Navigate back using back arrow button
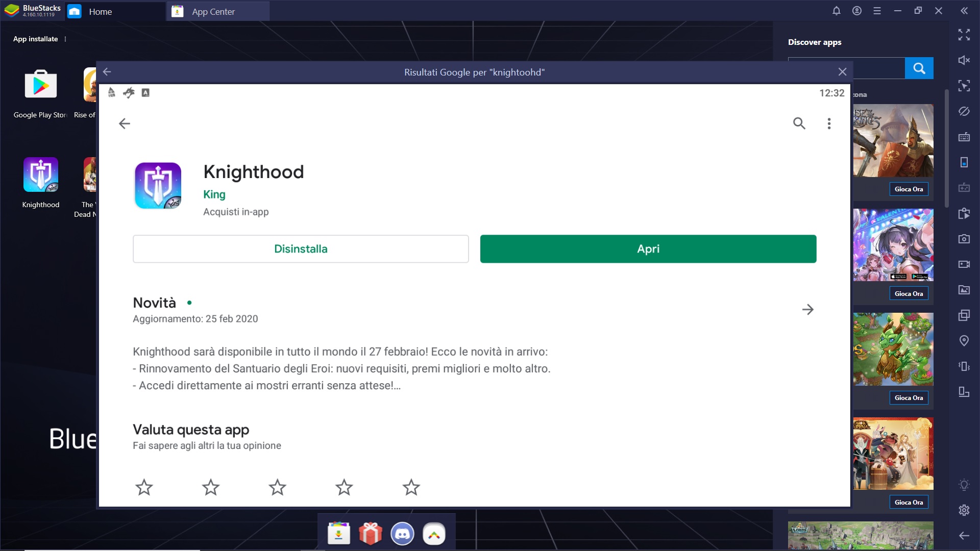 click(124, 123)
